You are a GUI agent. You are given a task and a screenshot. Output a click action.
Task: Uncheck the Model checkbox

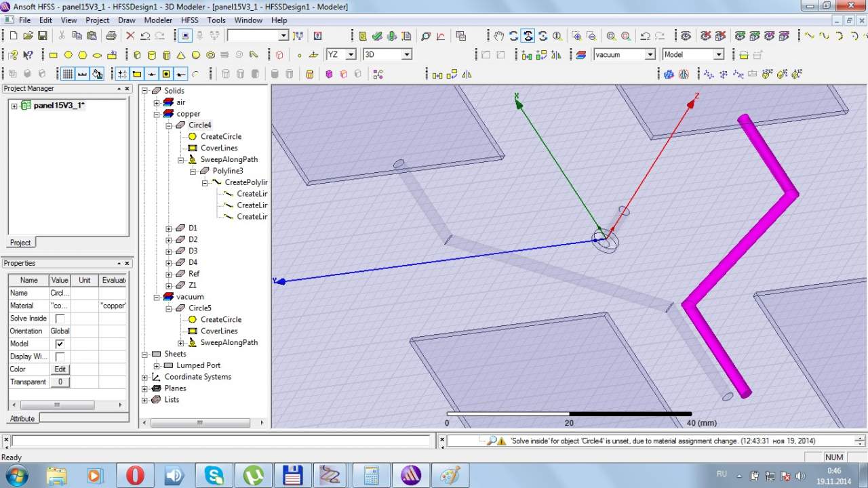60,344
